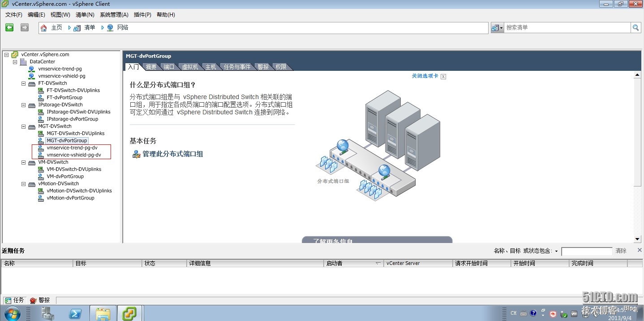644x321 pixels.
Task: Open the Edit (编辑) menu
Action: tap(36, 15)
